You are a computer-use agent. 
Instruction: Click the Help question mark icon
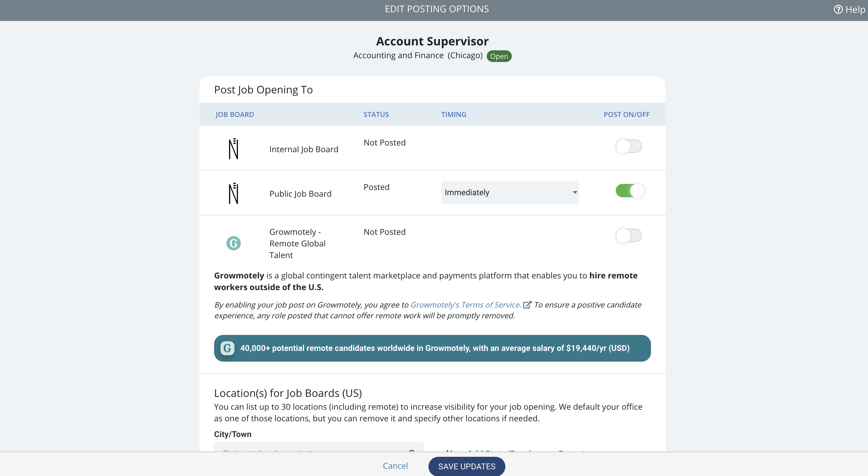point(838,9)
